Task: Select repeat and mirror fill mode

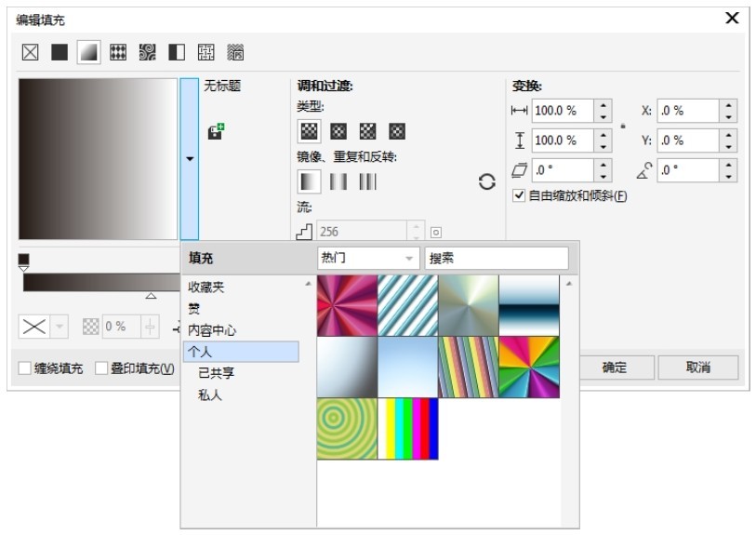Action: (x=338, y=181)
